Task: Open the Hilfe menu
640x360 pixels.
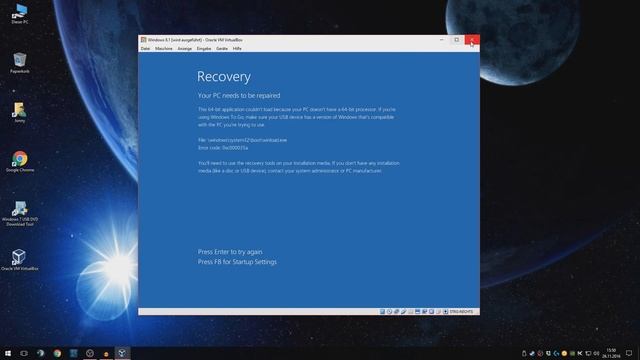Action: 237,49
